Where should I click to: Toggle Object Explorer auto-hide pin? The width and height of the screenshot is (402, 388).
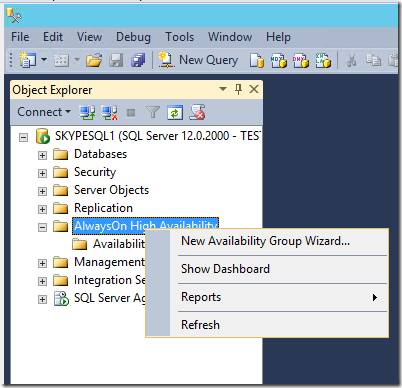(x=238, y=89)
